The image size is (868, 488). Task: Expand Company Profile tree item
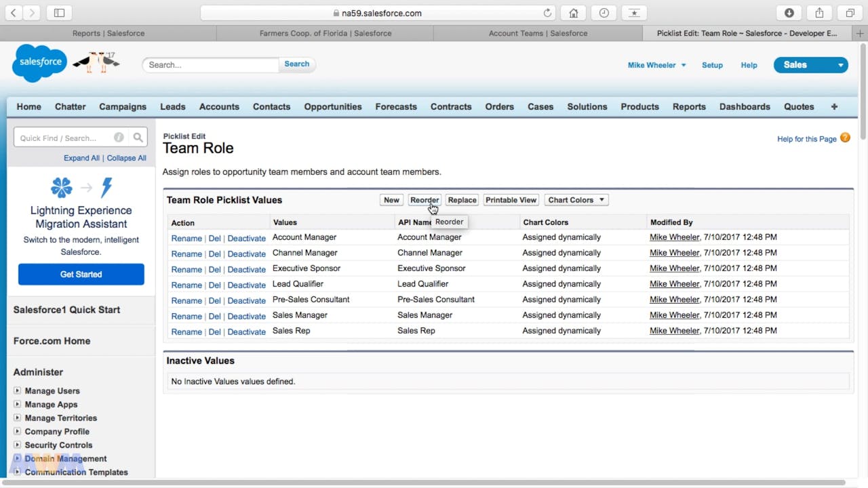[18, 431]
